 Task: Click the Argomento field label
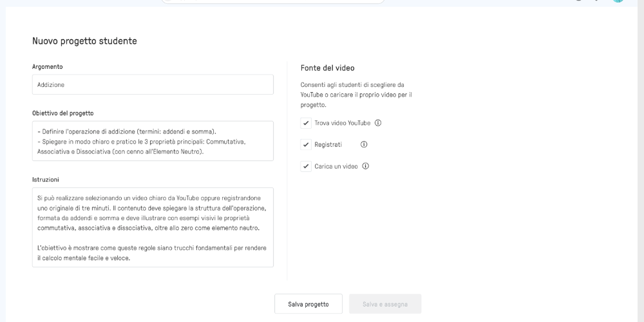(48, 66)
